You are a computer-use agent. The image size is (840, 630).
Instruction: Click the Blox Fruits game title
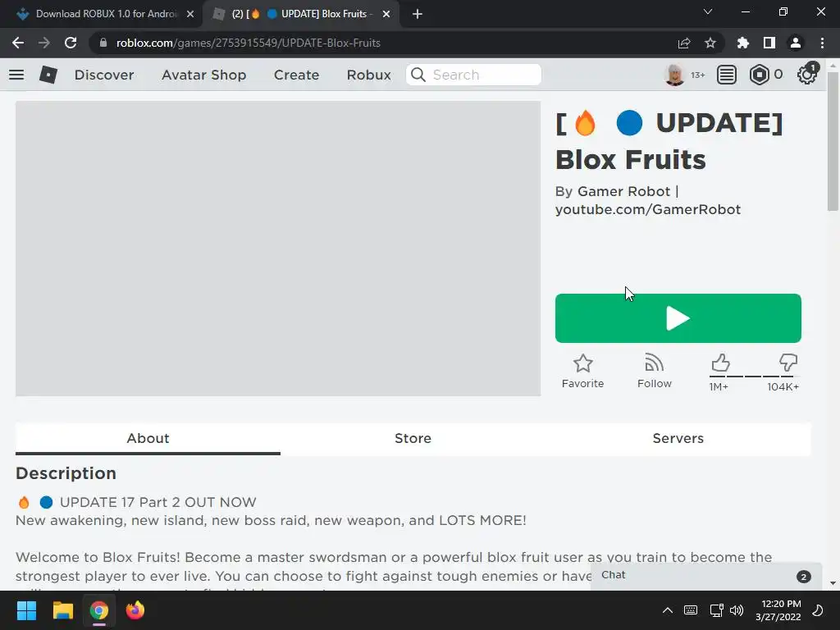(669, 141)
